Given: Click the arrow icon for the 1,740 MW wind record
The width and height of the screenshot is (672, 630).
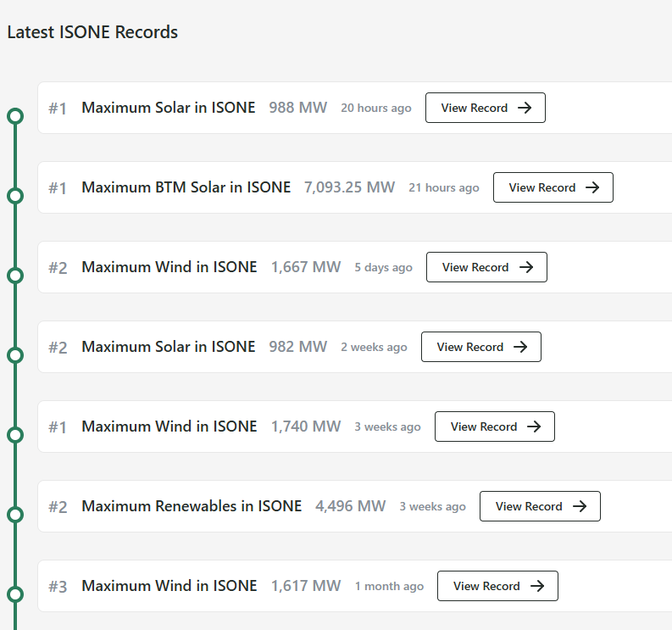Looking at the screenshot, I should click(534, 427).
